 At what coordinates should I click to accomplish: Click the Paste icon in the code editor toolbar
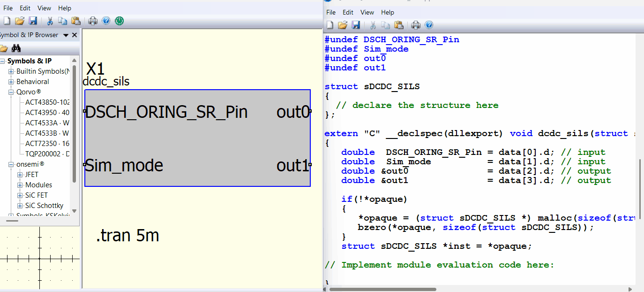(x=399, y=25)
